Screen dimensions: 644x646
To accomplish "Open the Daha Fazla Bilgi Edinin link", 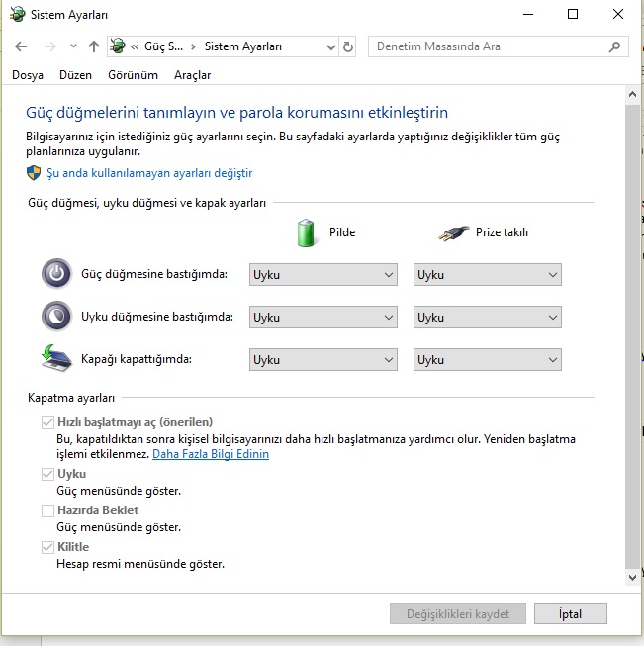I will pos(211,454).
